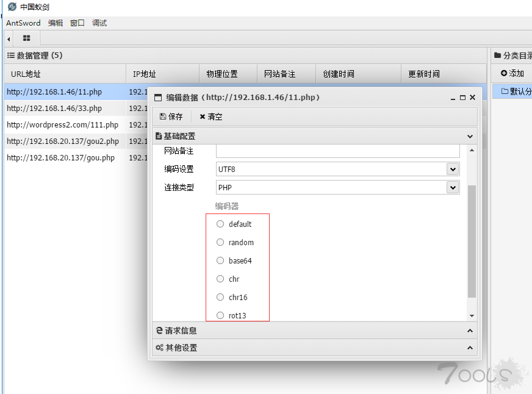Open the AntSword menu
Viewport: 532px width, 394px height.
23,23
